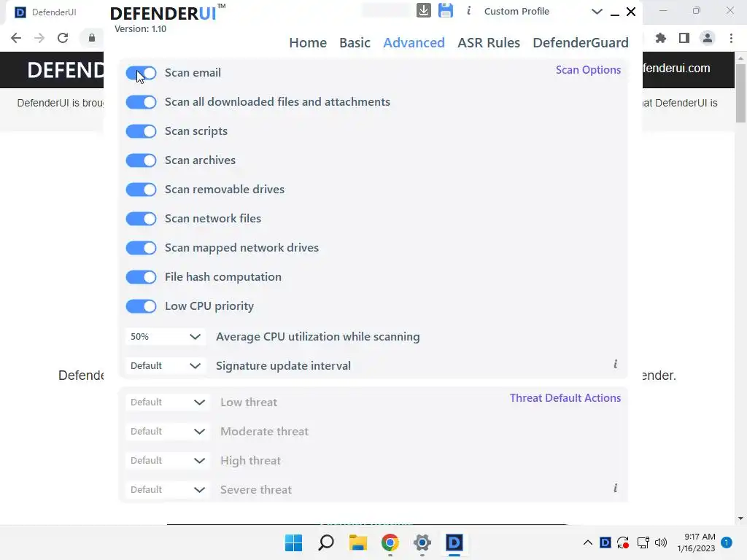Open the Severe threat action dropdown
Viewport: 747px width, 560px height.
pos(167,489)
